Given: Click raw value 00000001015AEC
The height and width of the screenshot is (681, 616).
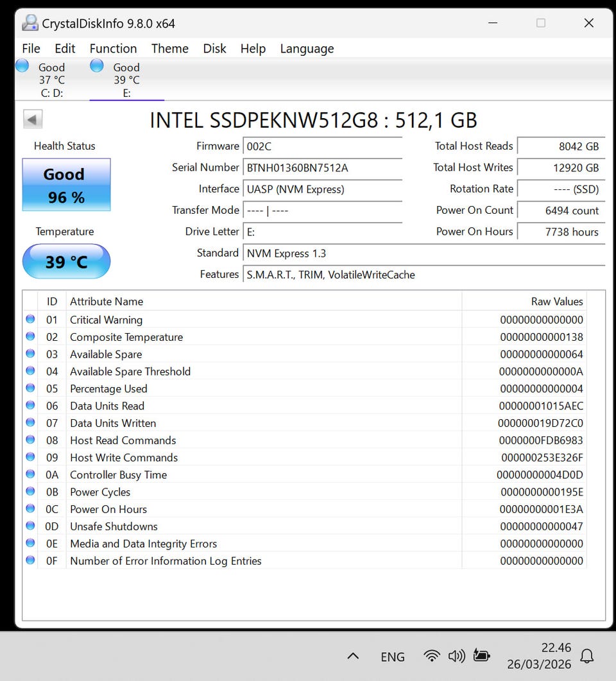Looking at the screenshot, I should click(541, 406).
